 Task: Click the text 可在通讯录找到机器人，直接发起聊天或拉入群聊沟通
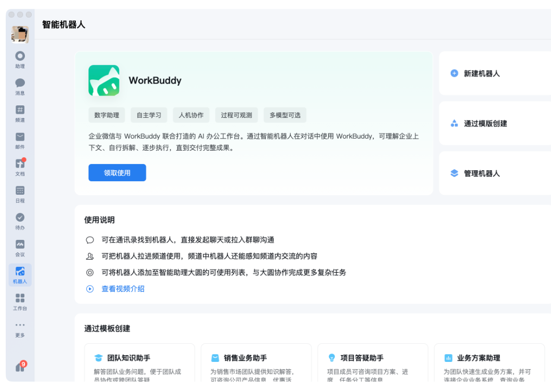click(188, 240)
